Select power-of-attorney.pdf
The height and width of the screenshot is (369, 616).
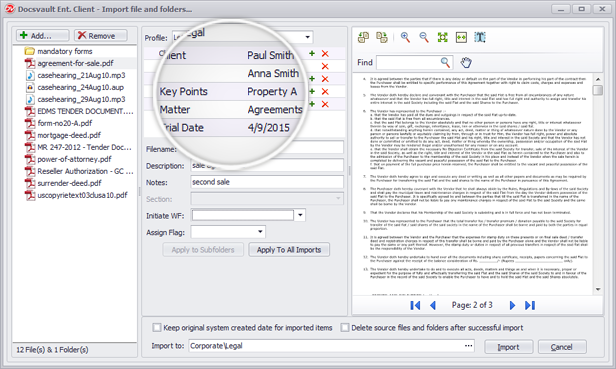coord(68,159)
